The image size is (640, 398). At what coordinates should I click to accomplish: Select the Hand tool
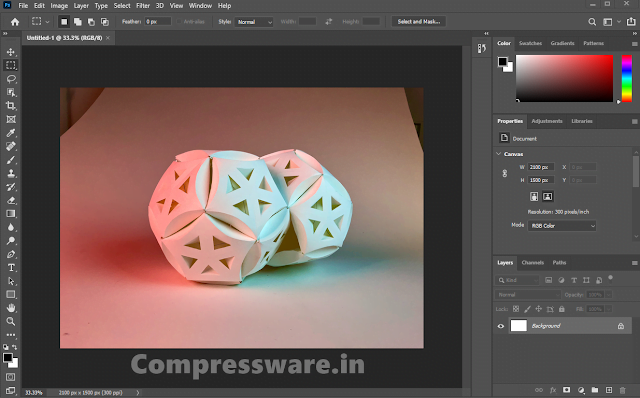pyautogui.click(x=11, y=308)
